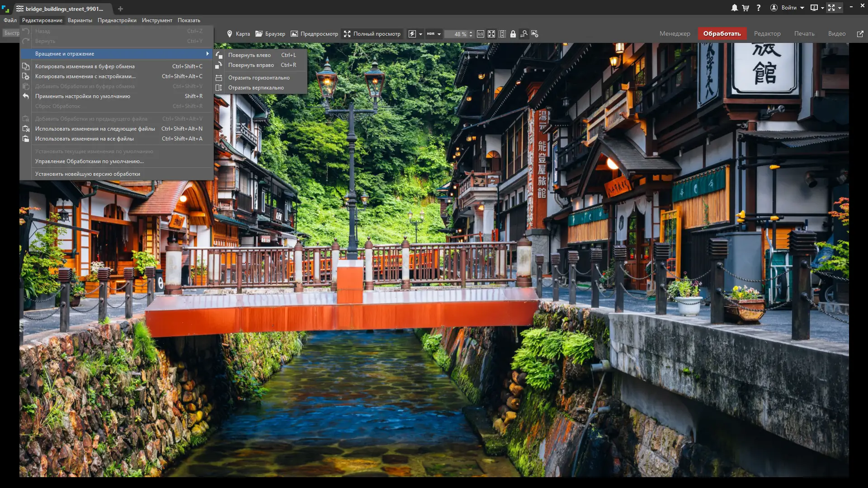Image resolution: width=868 pixels, height=488 pixels.
Task: Click the compare magnifier icon
Action: (x=524, y=34)
